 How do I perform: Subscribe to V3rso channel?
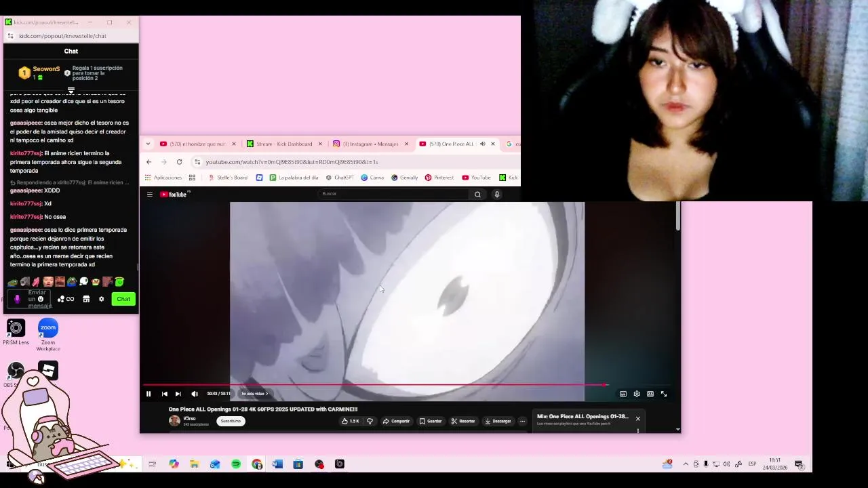point(231,421)
